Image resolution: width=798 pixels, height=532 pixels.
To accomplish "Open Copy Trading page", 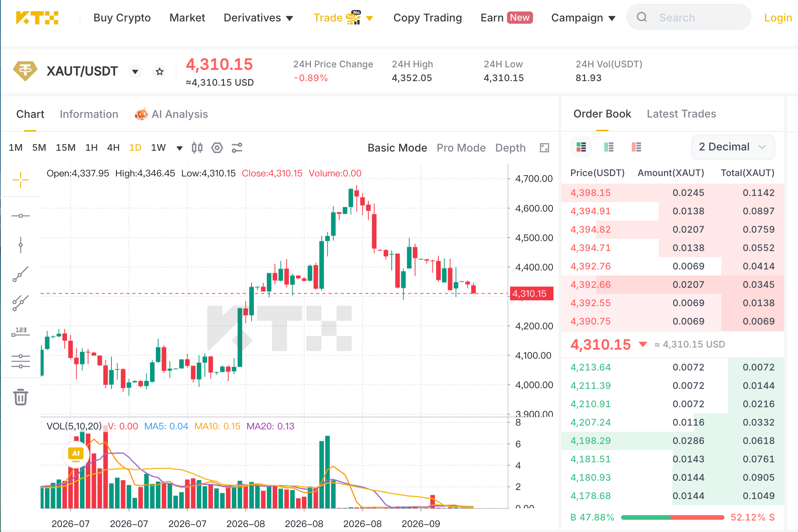I will [x=428, y=18].
